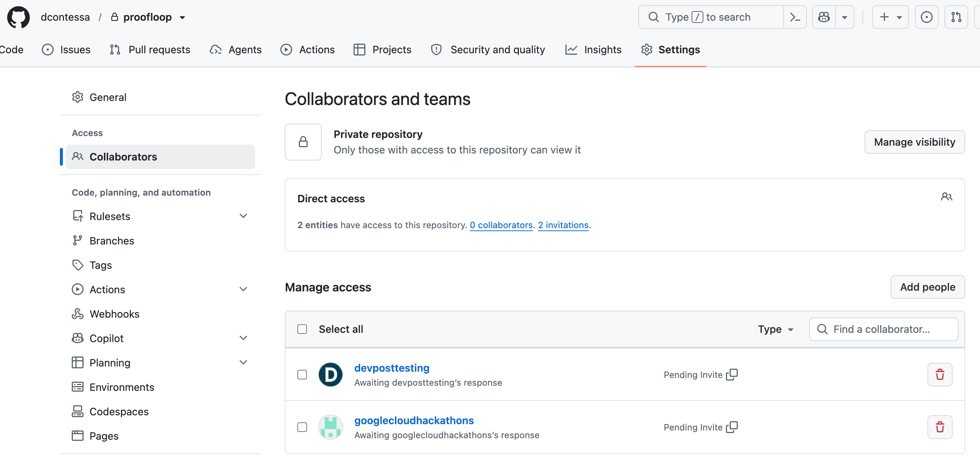Focus the Find a collaborator field
The height and width of the screenshot is (463, 980).
pyautogui.click(x=883, y=329)
